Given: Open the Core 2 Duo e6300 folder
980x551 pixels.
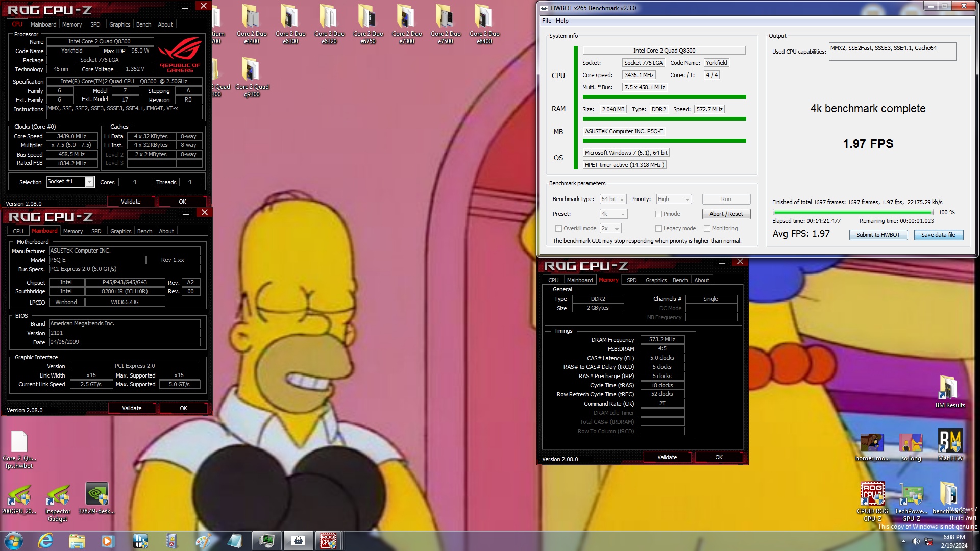Looking at the screenshot, I should coord(290,24).
